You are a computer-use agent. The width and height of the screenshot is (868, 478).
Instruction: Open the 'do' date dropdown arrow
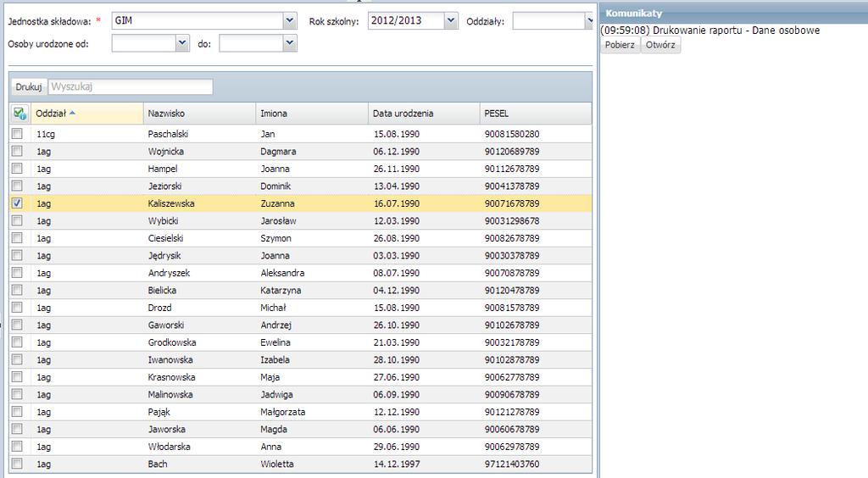(x=290, y=43)
